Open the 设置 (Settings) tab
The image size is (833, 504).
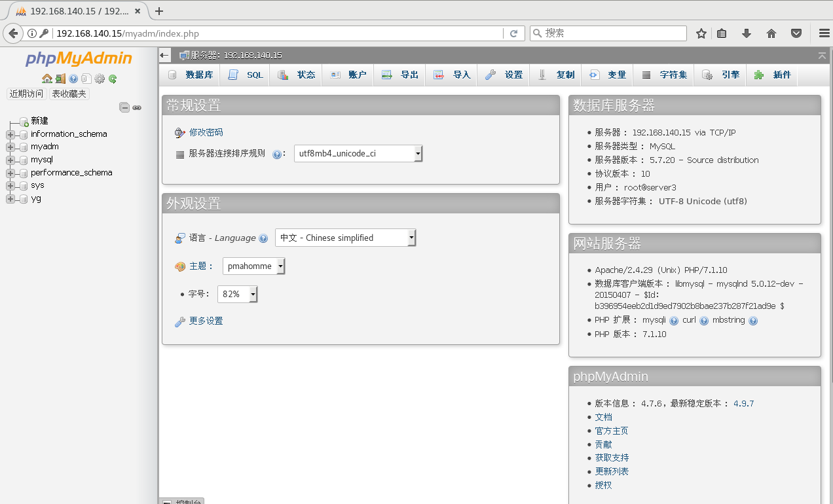coord(504,75)
